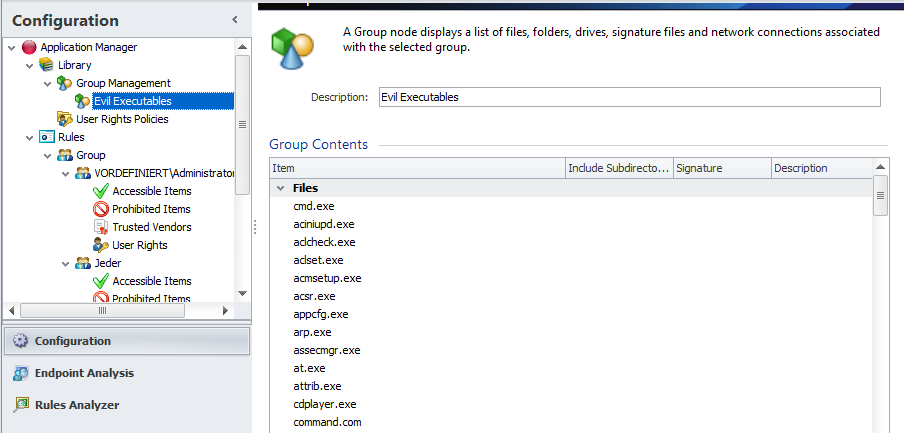The height and width of the screenshot is (433, 904).
Task: Switch to the Rules Analyzer pane
Action: (76, 405)
